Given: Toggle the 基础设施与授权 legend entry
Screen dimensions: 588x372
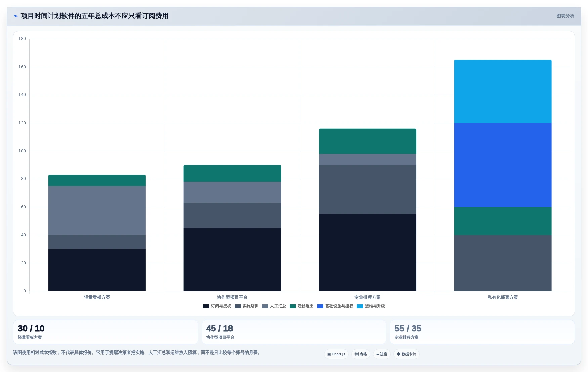Looking at the screenshot, I should coord(335,306).
